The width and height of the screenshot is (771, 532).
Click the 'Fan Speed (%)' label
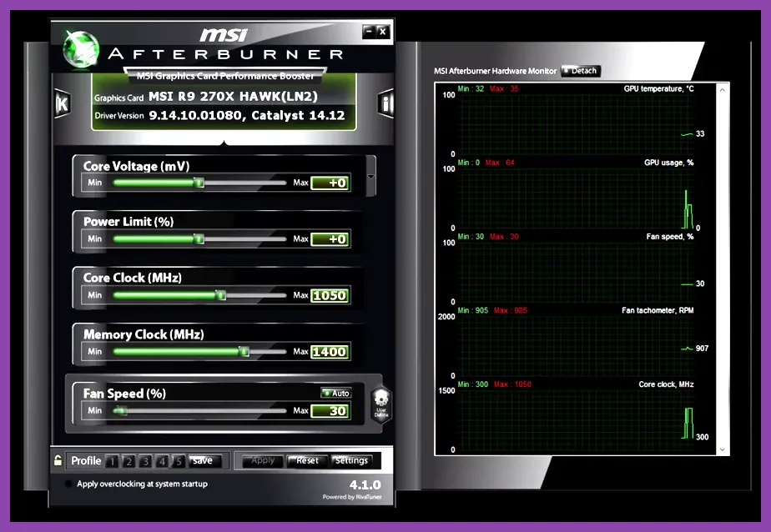pyautogui.click(x=124, y=394)
